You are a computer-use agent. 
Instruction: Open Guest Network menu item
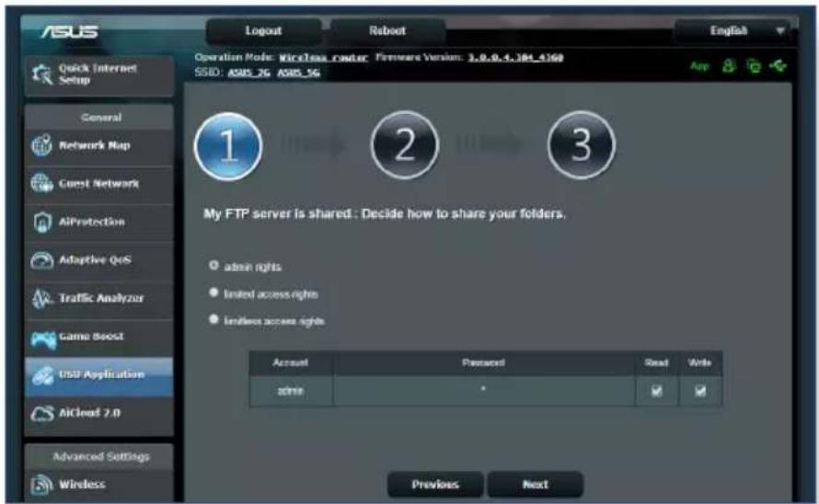[x=99, y=184]
